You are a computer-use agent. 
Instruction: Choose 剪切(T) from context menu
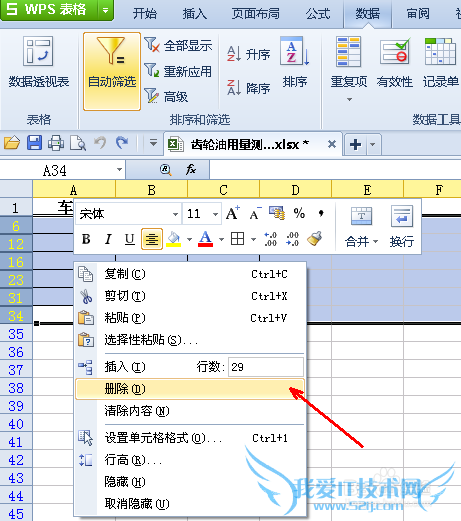coord(190,296)
